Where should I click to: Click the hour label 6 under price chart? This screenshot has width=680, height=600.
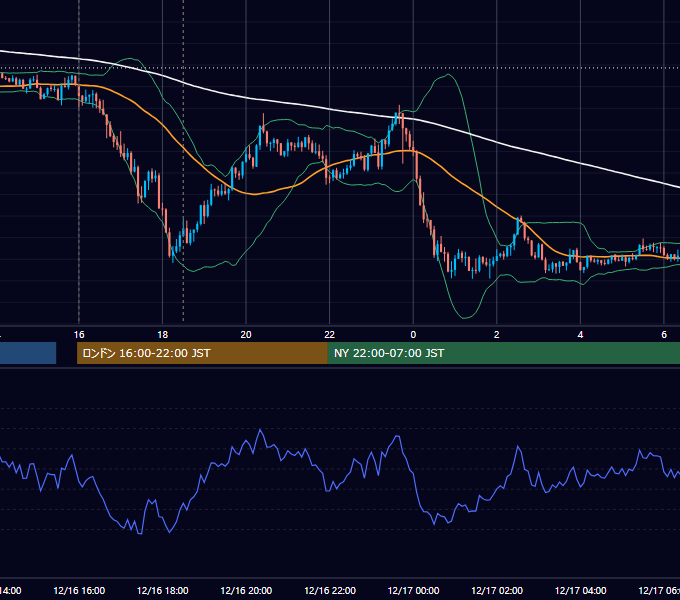[664, 335]
